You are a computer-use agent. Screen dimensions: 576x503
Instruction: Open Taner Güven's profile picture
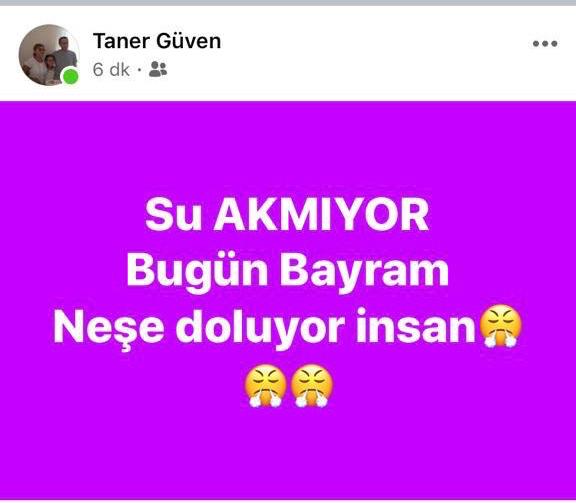[49, 55]
